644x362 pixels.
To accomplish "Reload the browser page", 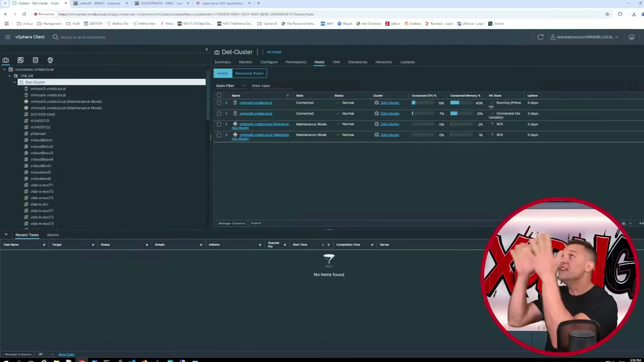I will click(x=24, y=14).
